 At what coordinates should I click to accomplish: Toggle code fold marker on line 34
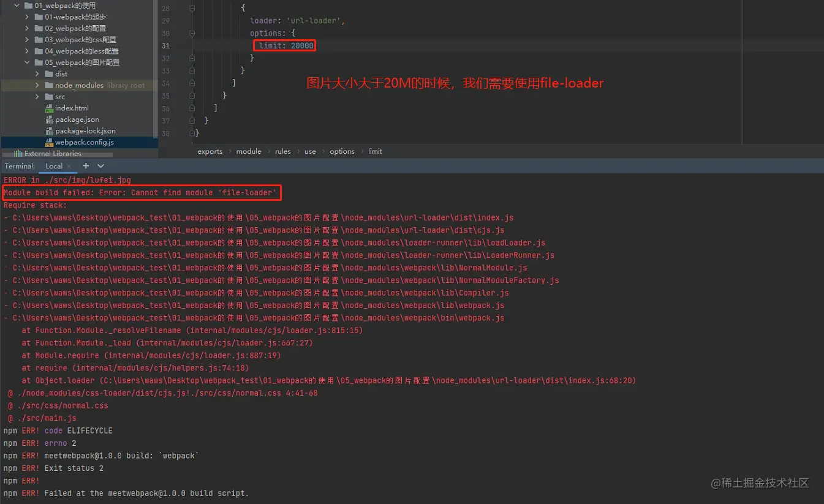tap(192, 83)
